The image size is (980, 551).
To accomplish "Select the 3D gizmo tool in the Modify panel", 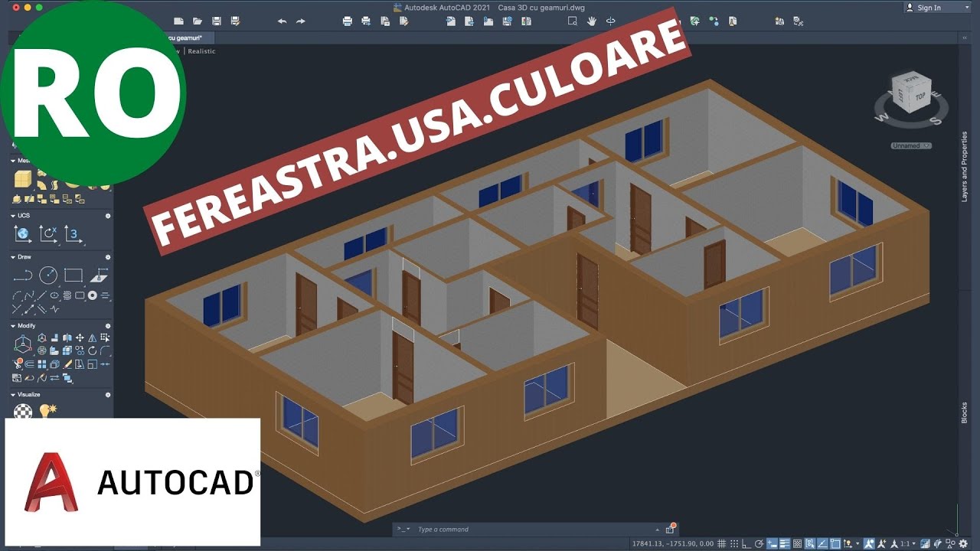I will coord(23,344).
